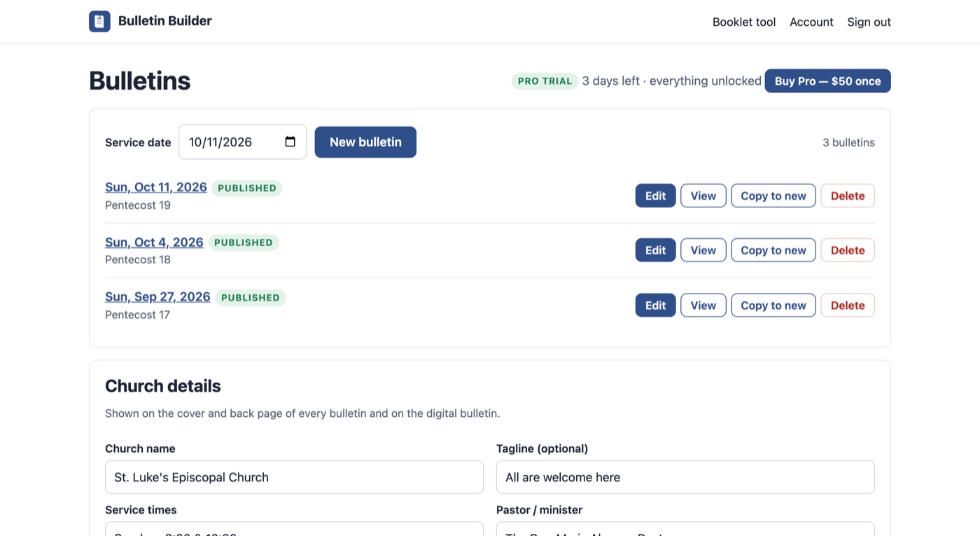Screen dimensions: 980x536
Task: Click the Bulletin Builder logo icon
Action: 99,22
